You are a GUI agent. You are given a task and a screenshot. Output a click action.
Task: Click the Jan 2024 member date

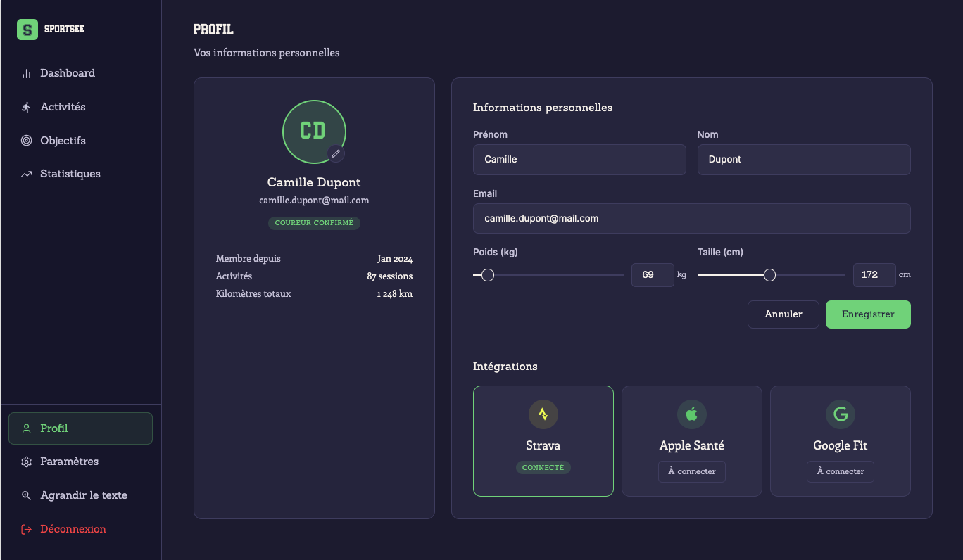tap(395, 259)
